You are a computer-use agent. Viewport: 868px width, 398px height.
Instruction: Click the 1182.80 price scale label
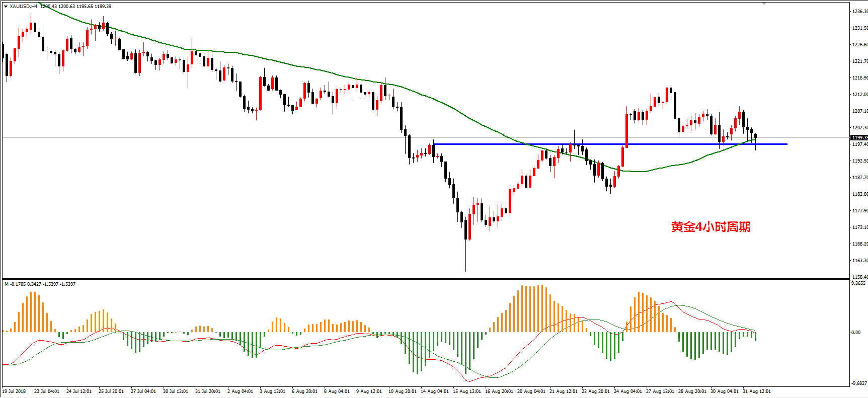[860, 194]
